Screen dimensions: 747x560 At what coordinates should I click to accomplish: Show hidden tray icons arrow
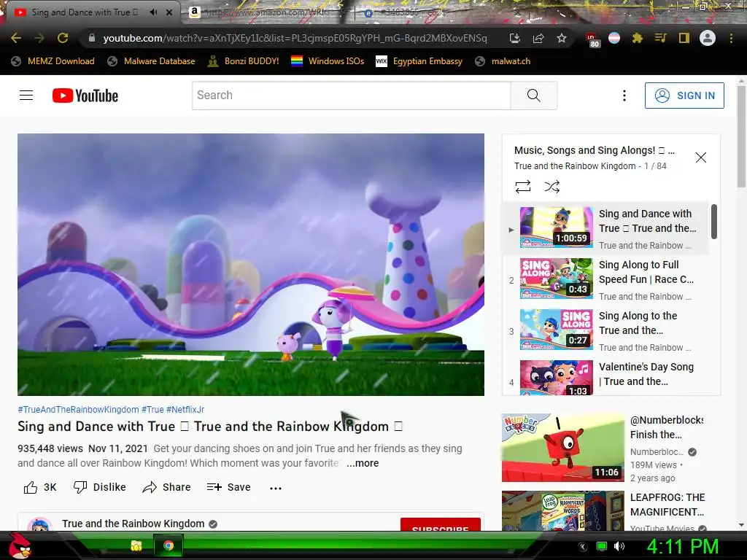click(582, 546)
